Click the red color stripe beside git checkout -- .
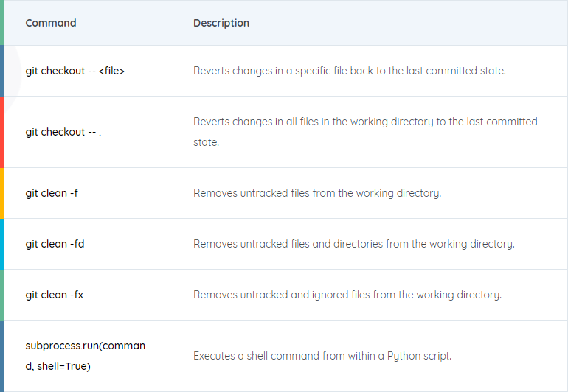This screenshot has height=392, width=568. pyautogui.click(x=1, y=132)
